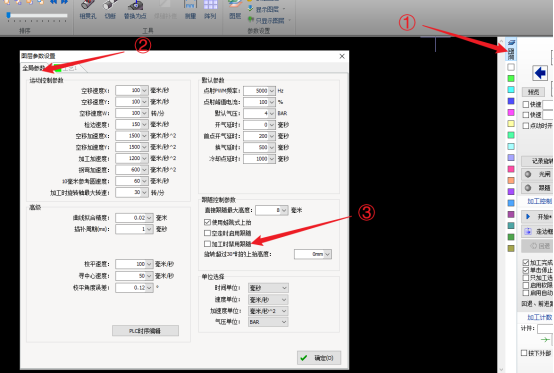Open the 加工控制 link
The image size is (554, 373).
tap(540, 201)
